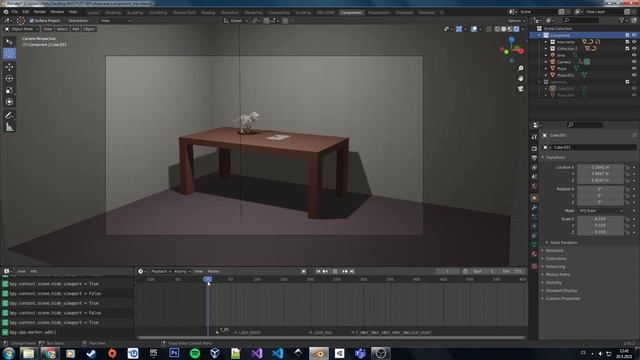Activate the Move tool in the toolbar
The image size is (640, 360).
[9, 66]
